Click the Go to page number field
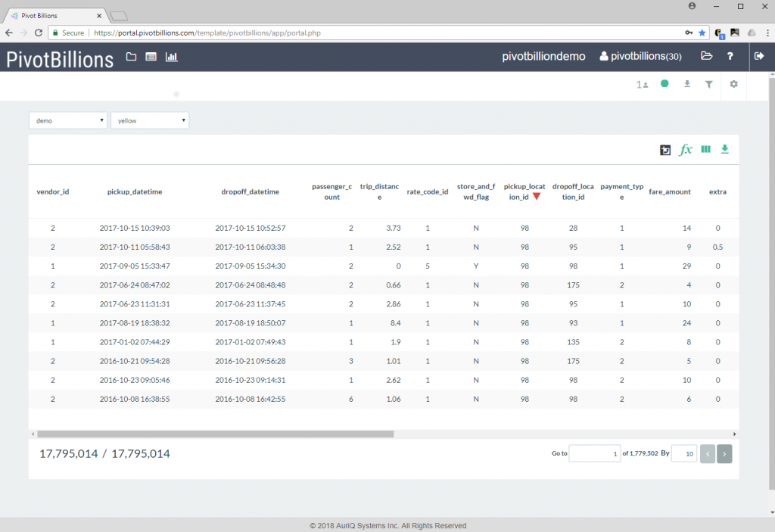775x532 pixels. coord(595,454)
